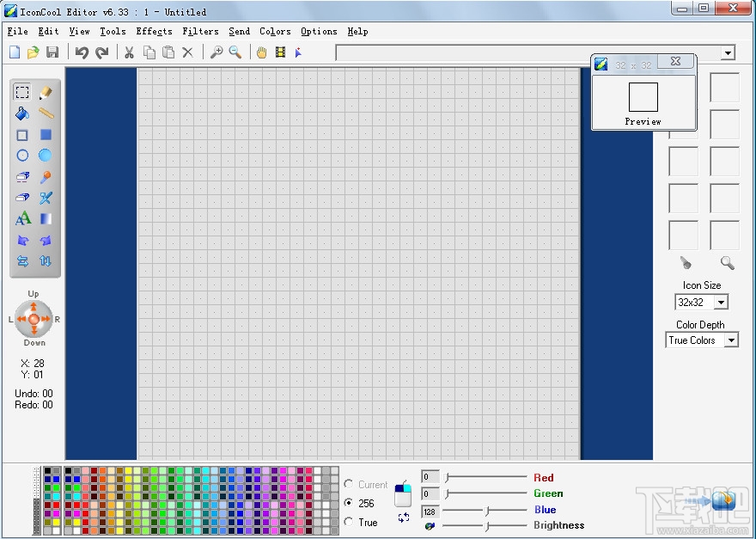This screenshot has height=539, width=756.
Task: Select the Current palette radio button
Action: point(349,483)
